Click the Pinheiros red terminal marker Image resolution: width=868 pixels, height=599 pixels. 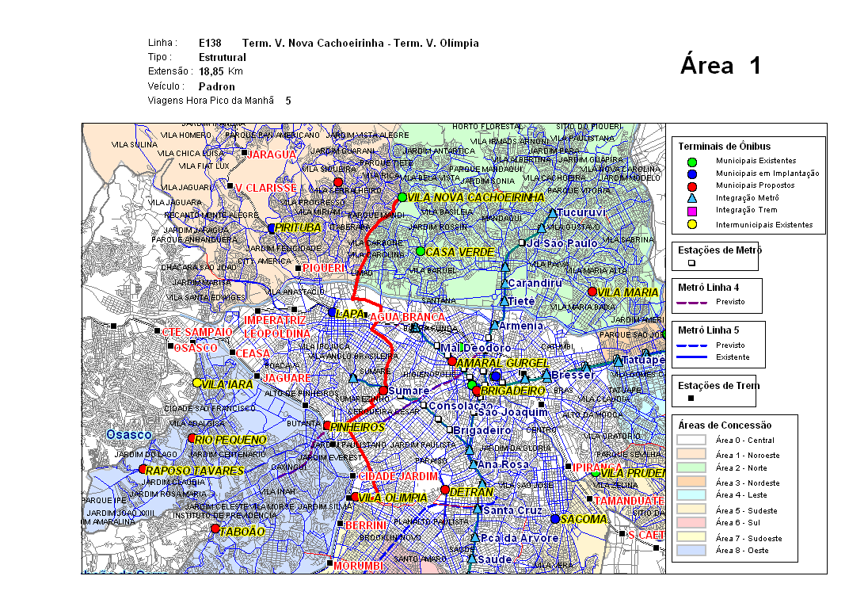327,425
